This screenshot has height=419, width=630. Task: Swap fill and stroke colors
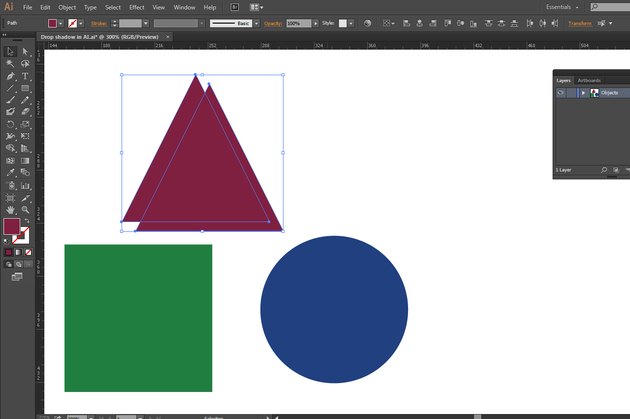point(27,221)
